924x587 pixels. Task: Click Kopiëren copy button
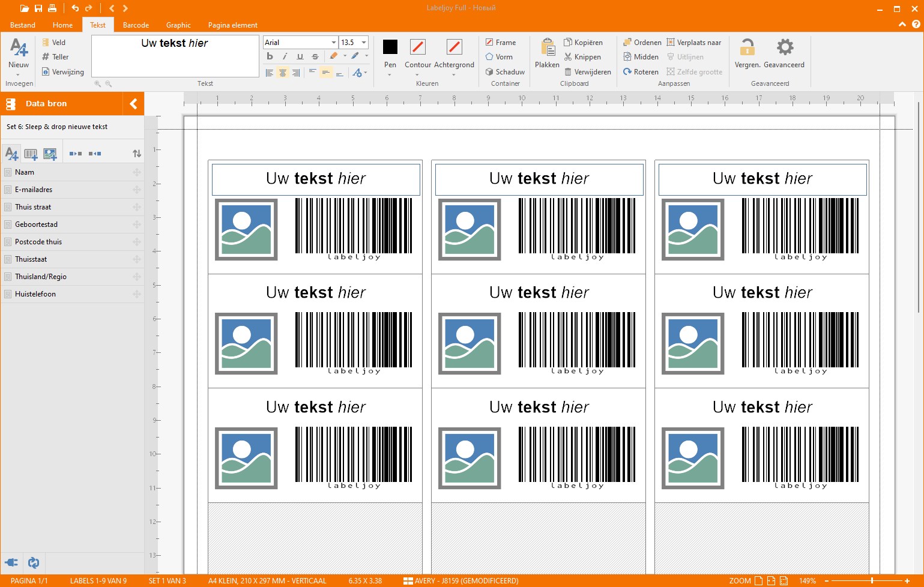pos(583,43)
